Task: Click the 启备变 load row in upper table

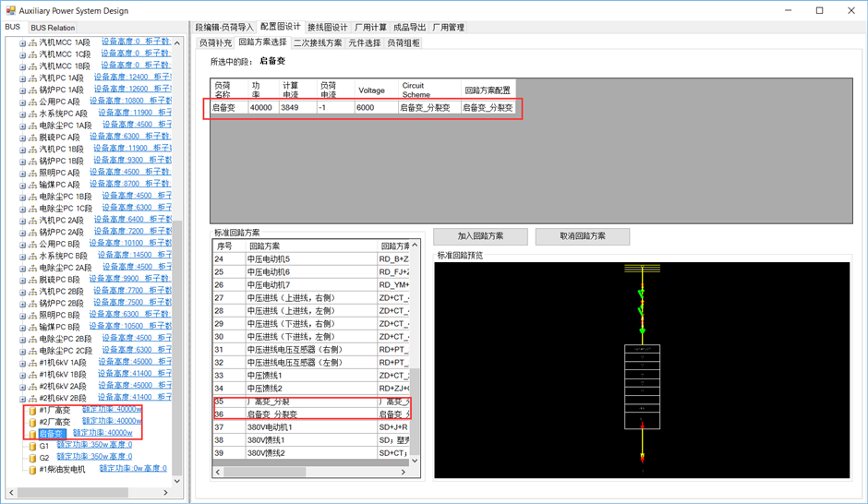Action: (363, 108)
